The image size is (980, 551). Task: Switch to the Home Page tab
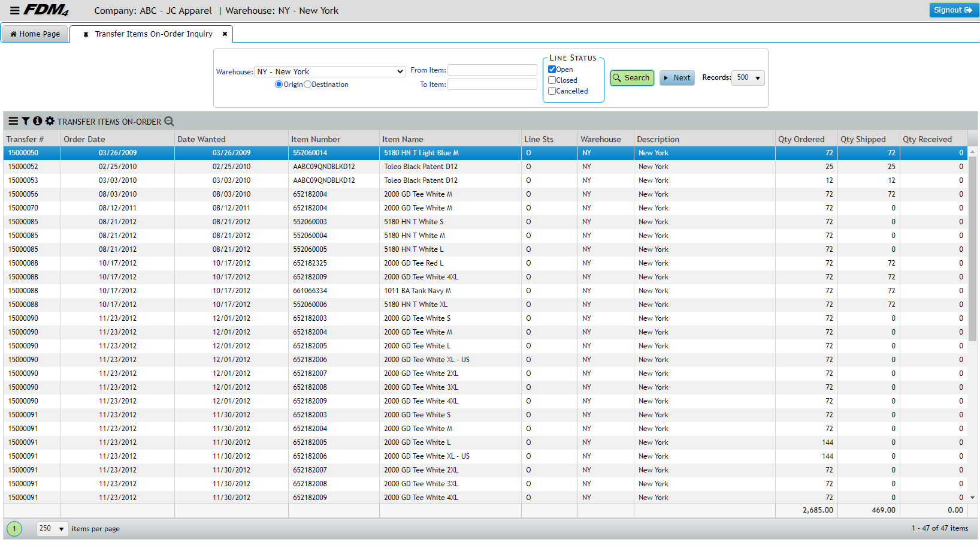click(x=35, y=34)
